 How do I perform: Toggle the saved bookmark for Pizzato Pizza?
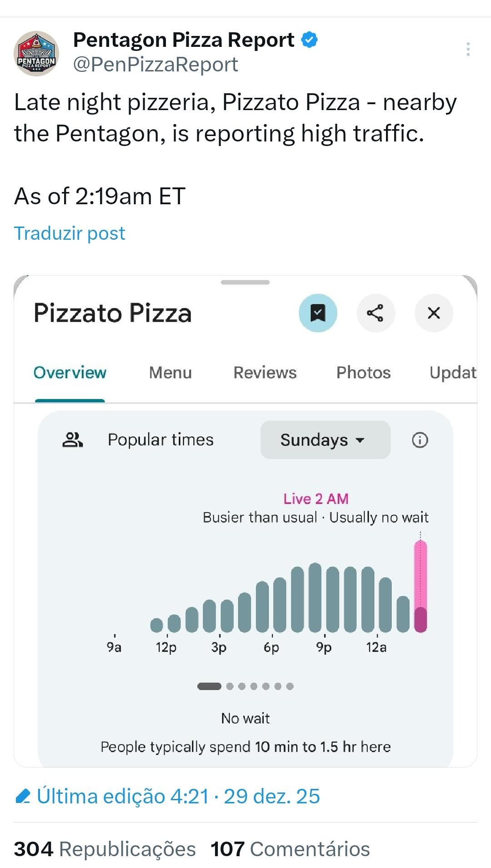318,313
